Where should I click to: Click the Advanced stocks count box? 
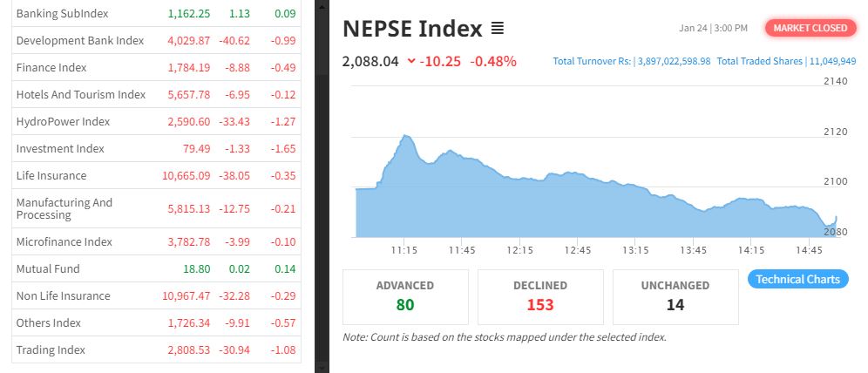pyautogui.click(x=404, y=296)
